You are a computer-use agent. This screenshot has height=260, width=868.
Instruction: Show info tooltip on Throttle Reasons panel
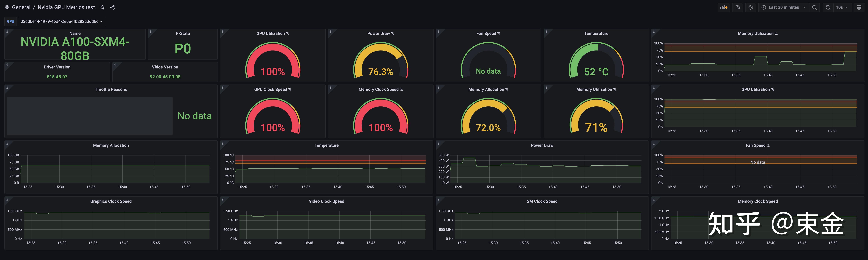pos(7,87)
